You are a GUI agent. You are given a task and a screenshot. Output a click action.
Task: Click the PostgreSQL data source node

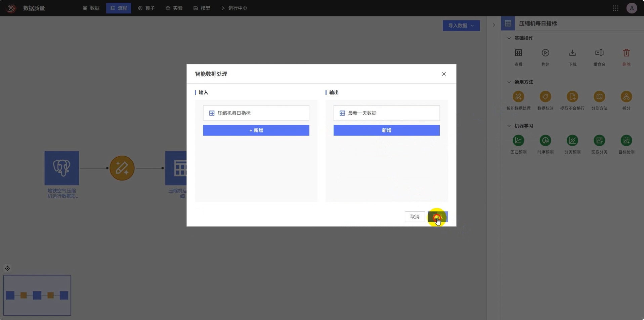pyautogui.click(x=62, y=168)
